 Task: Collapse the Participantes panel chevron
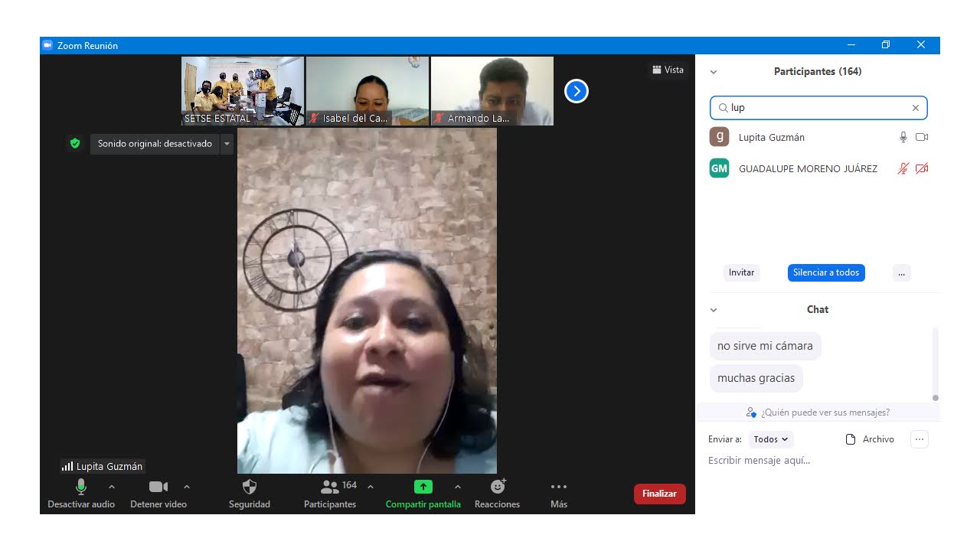click(x=714, y=72)
